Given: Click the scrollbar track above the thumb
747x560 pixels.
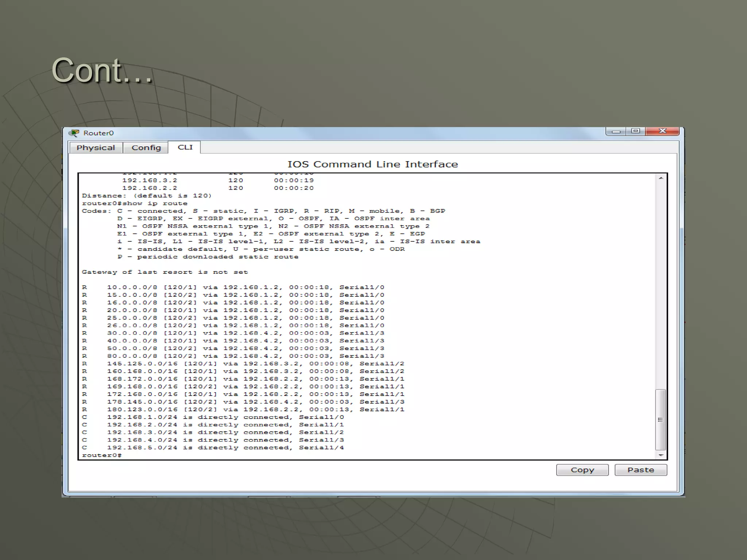Looking at the screenshot, I should 661,284.
